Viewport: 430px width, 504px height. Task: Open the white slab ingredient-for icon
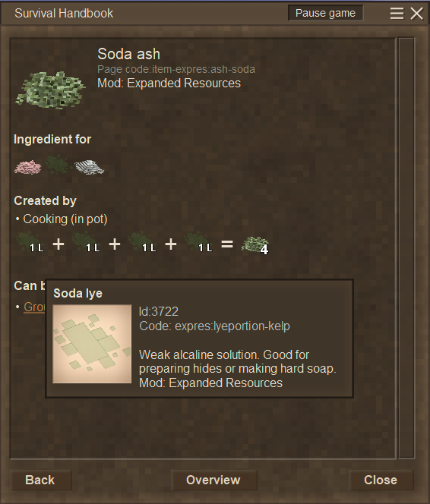(x=89, y=167)
